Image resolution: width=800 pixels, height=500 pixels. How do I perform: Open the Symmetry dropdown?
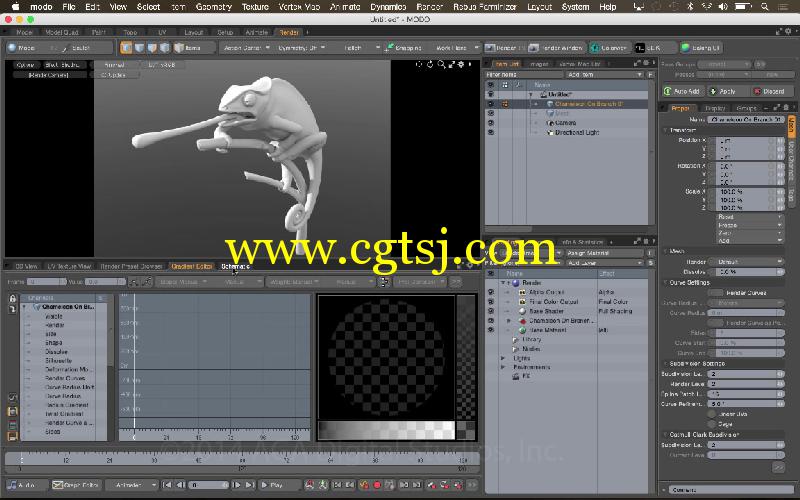[302, 48]
